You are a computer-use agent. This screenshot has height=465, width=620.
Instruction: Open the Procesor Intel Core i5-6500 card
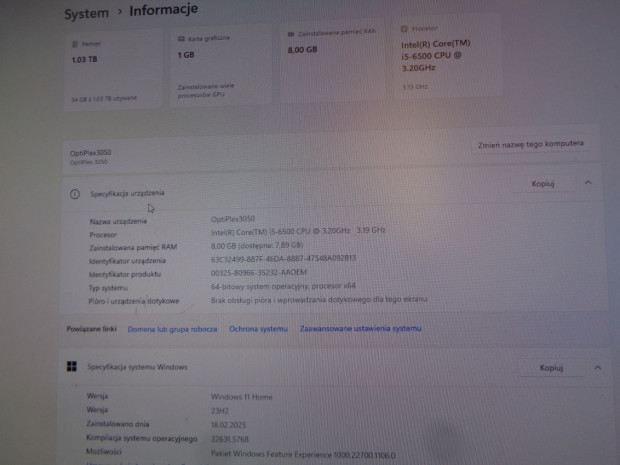point(448,58)
